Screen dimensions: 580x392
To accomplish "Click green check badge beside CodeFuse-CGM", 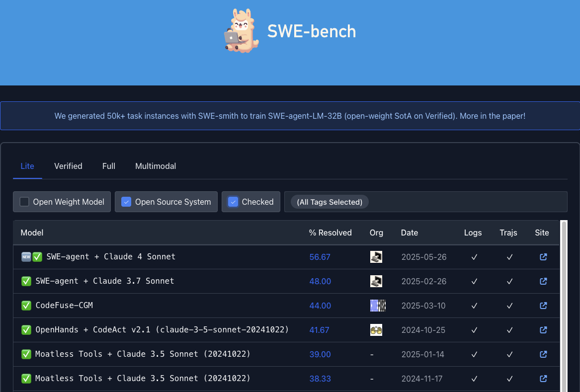I will click(26, 306).
